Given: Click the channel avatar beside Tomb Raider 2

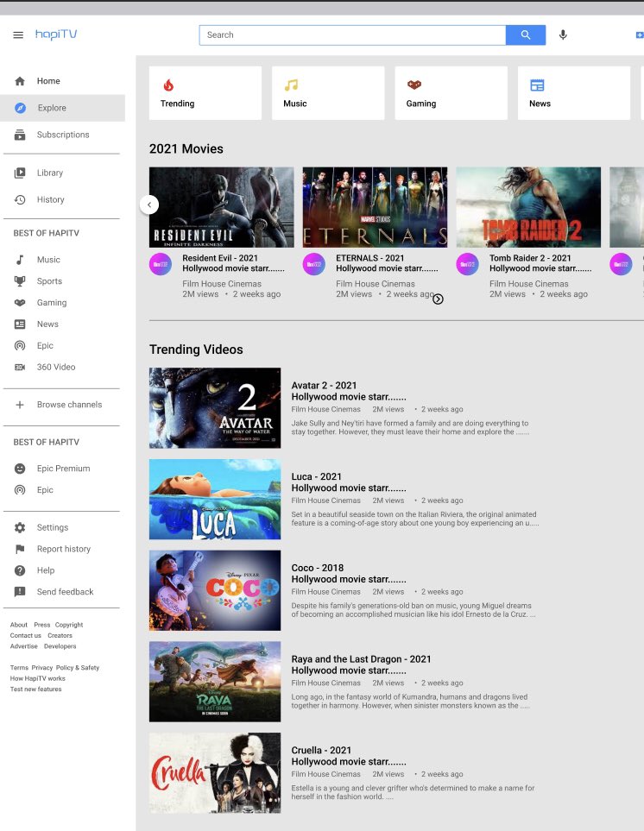Looking at the screenshot, I should pos(468,264).
